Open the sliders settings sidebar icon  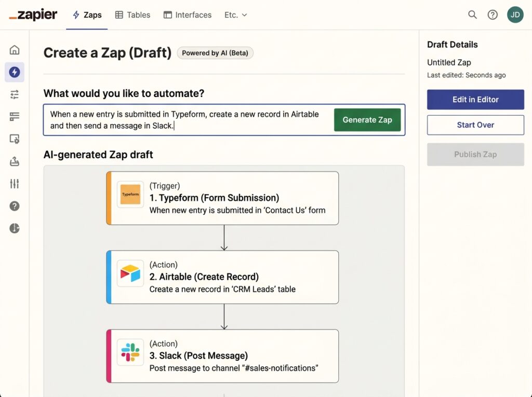(x=14, y=184)
